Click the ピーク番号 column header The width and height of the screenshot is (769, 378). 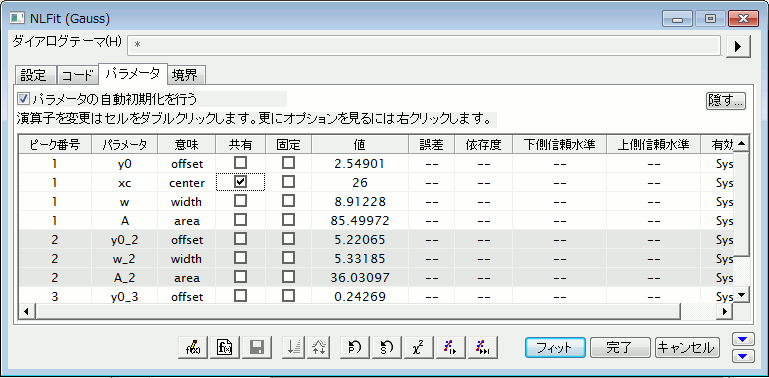tap(54, 145)
